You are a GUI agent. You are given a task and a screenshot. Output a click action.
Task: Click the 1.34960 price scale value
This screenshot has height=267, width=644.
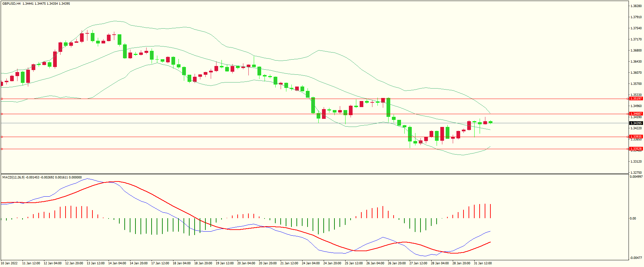636,106
